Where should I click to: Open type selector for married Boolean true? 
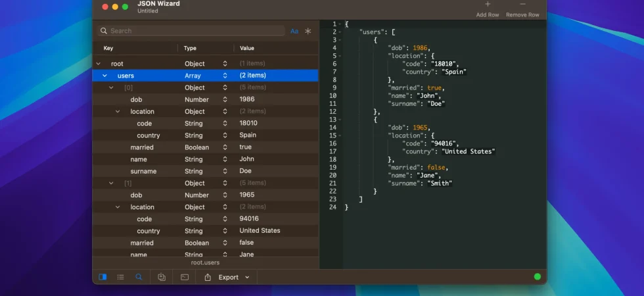point(225,147)
